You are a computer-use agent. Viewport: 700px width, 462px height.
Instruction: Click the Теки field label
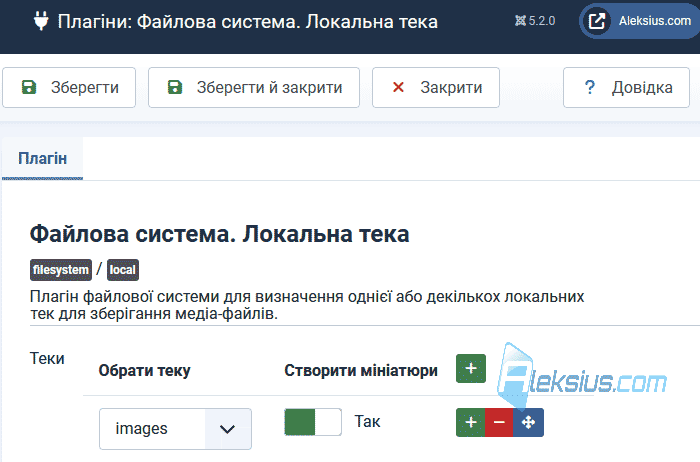47,358
